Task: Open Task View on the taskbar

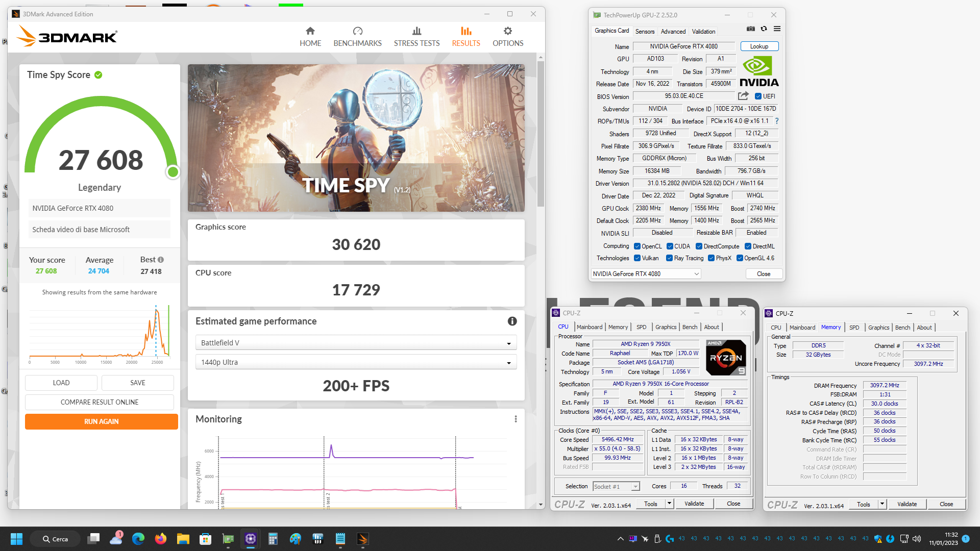Action: point(93,539)
